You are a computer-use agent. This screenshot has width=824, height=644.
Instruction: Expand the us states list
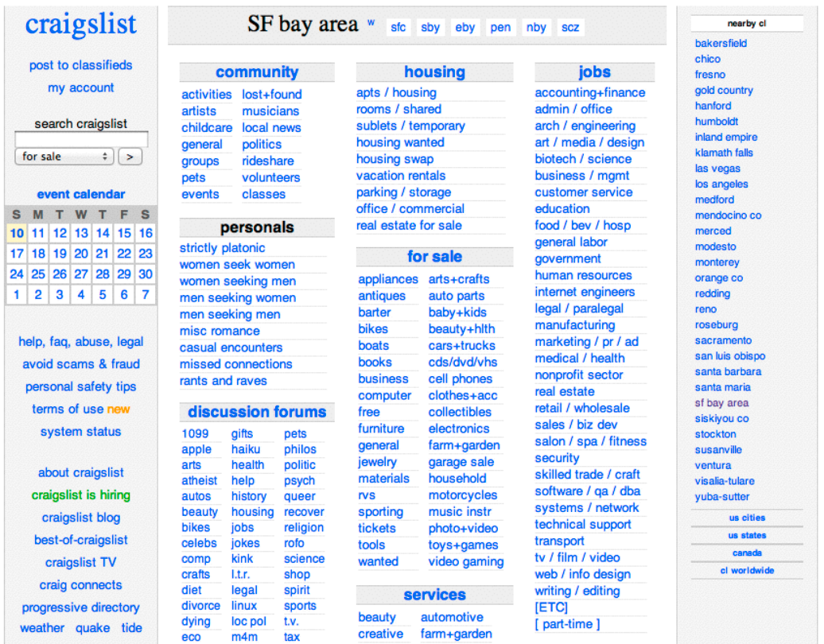coord(748,535)
